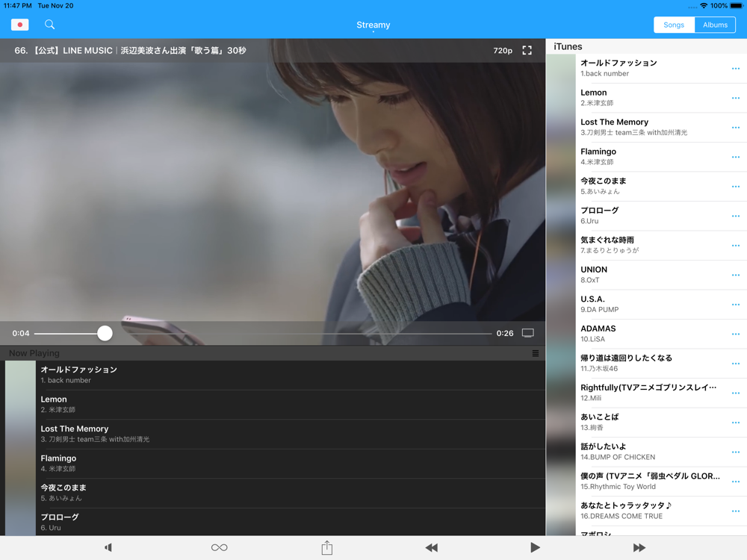Viewport: 747px width, 560px height.
Task: Select ADAMAS by LiSA
Action: point(646,335)
